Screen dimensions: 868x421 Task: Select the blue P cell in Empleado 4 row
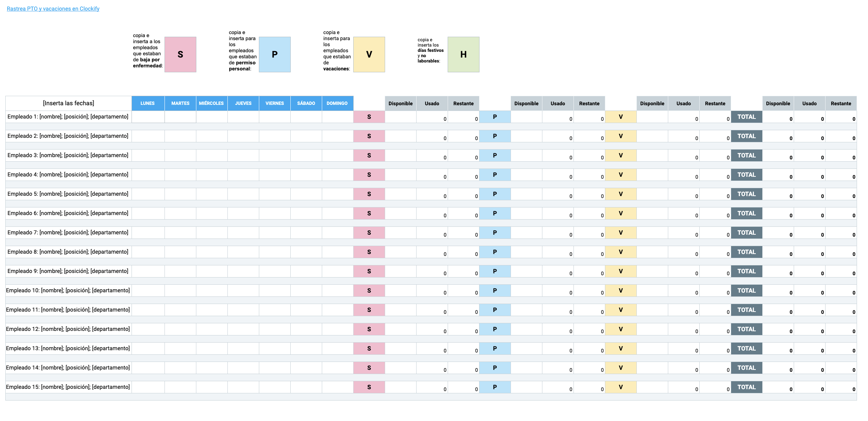[495, 175]
